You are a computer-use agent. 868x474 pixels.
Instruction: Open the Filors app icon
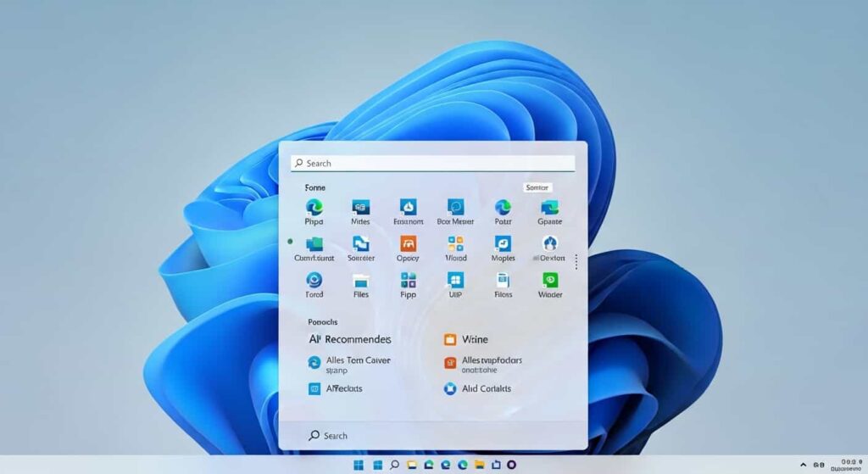[x=503, y=280]
